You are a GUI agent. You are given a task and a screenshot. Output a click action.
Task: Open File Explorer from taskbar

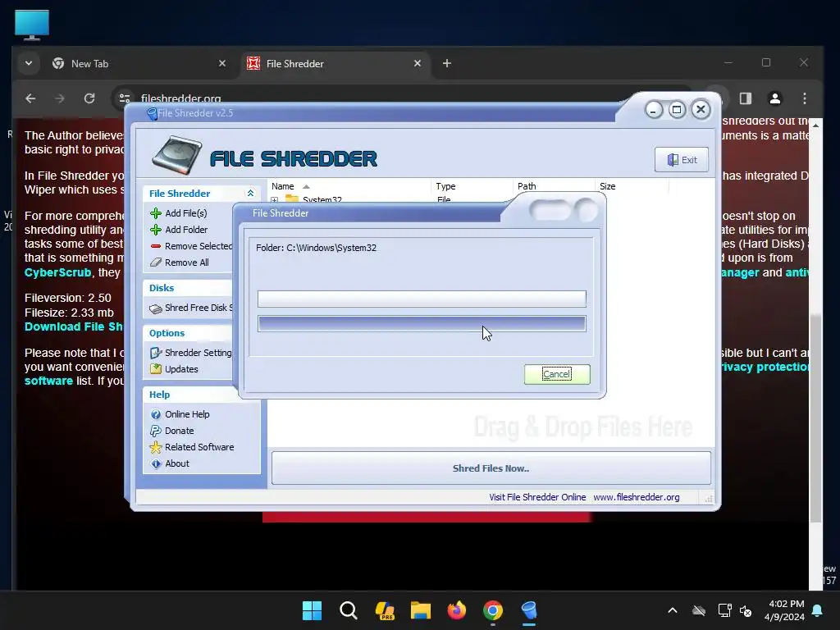pos(421,610)
